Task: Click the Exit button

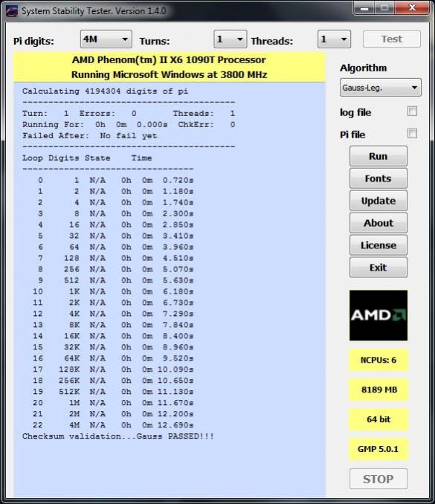Action: (x=378, y=268)
